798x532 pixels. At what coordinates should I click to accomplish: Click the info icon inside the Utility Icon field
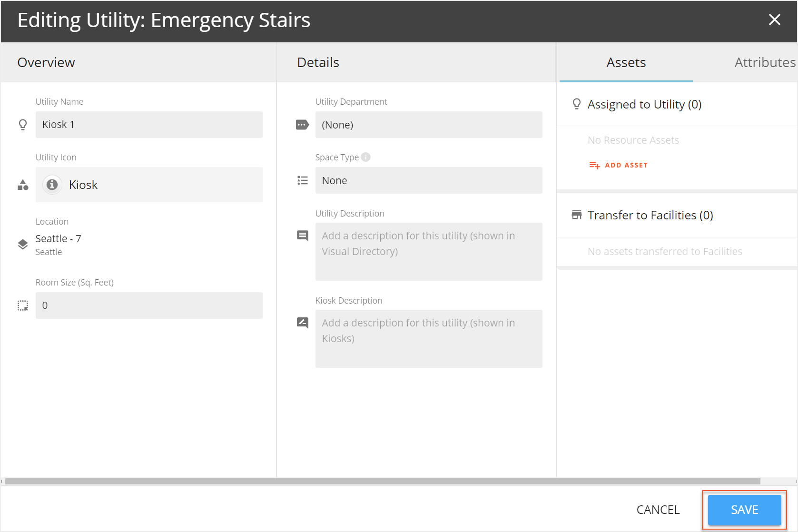tap(52, 185)
